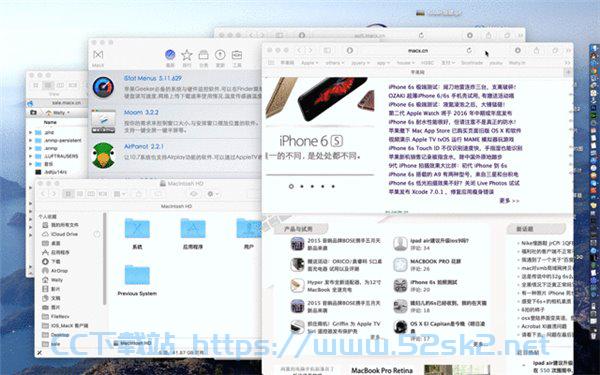Click the iPhone 6s banner image

tap(320, 119)
